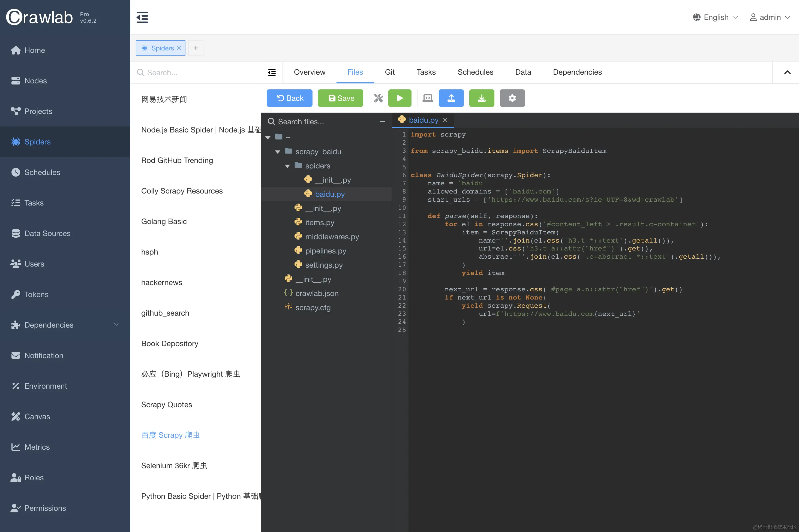Click the Back button
This screenshot has width=799, height=532.
tap(289, 98)
